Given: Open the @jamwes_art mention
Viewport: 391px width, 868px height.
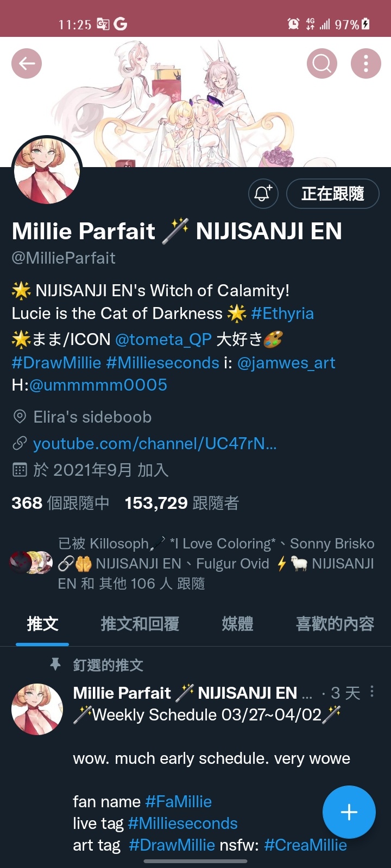Looking at the screenshot, I should tap(286, 363).
